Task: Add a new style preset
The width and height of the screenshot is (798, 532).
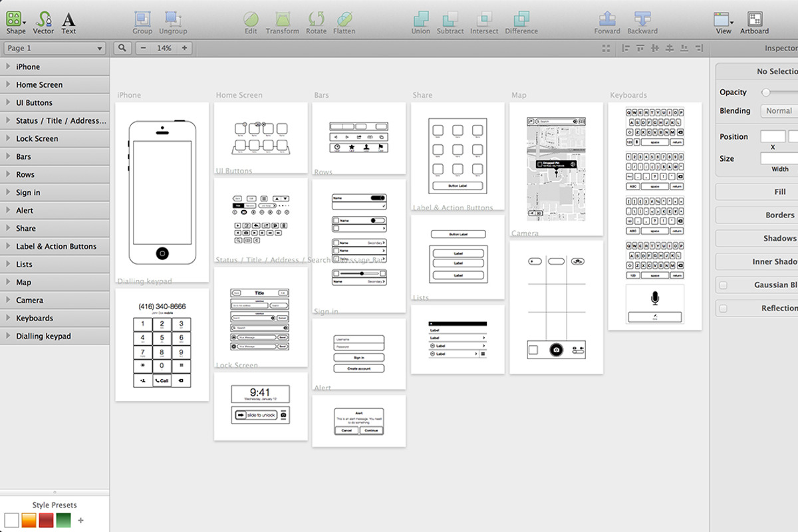Action: [x=81, y=520]
